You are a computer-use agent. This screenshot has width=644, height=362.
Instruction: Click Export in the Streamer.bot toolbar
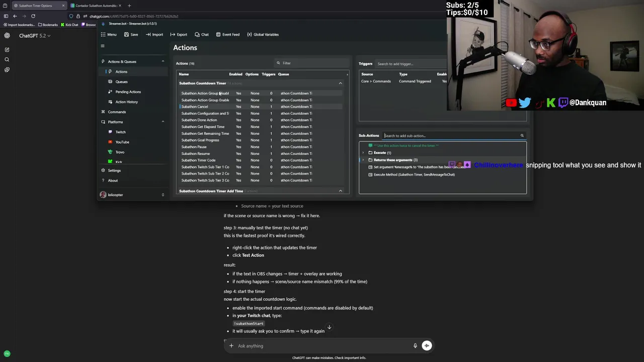click(x=179, y=34)
